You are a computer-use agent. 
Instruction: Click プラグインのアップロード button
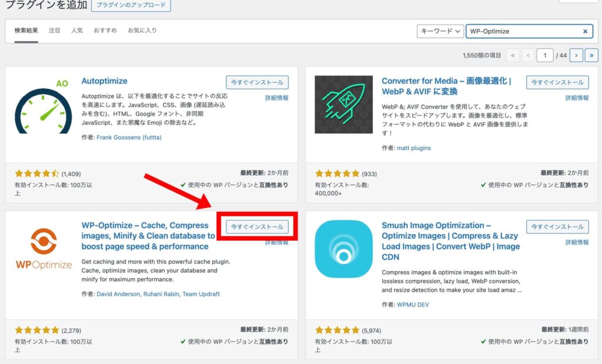[131, 5]
